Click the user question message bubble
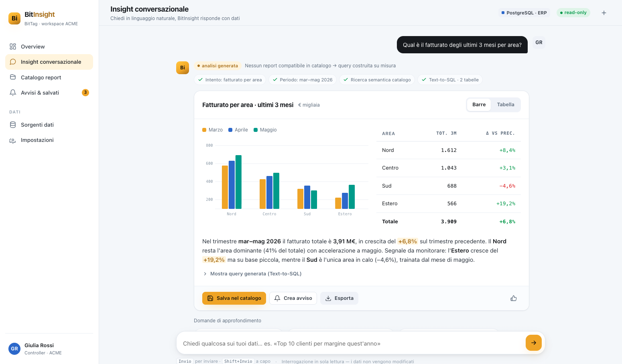622x364 pixels. point(462,45)
